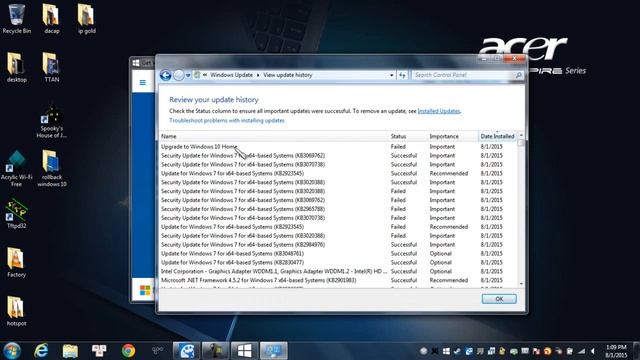Click the Show desktop button
Screen dimensions: 640x360
[636, 351]
